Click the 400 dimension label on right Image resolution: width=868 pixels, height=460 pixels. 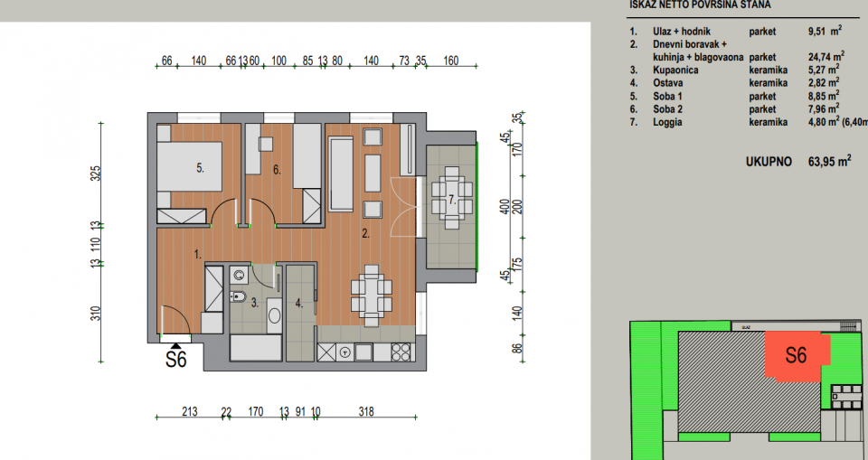[x=504, y=208]
